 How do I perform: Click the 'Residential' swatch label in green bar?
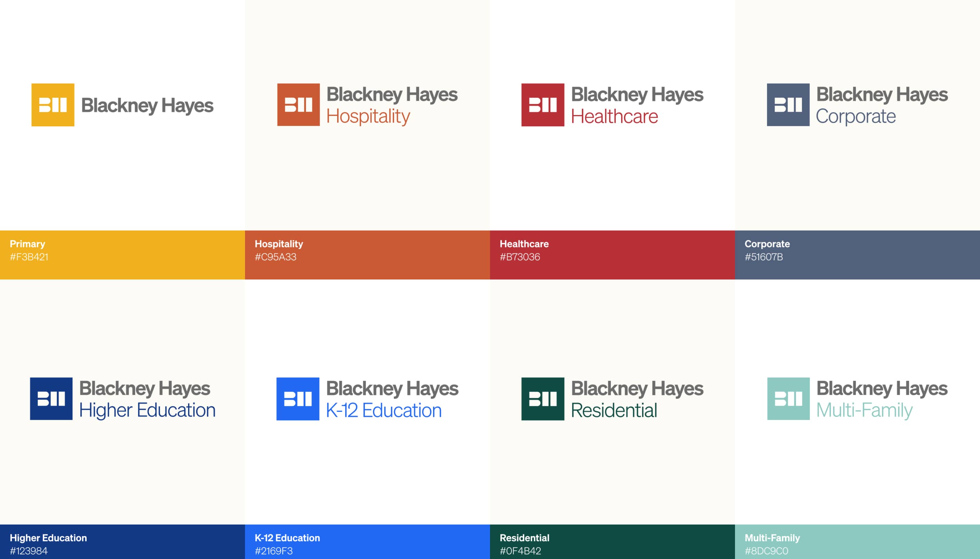pos(525,538)
